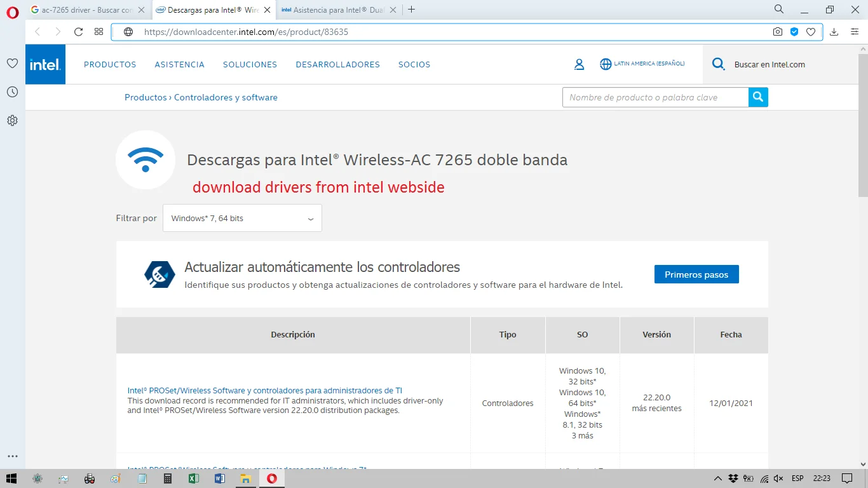The image size is (868, 488).
Task: Open Intel PROSet/Wireless Software para administradores de TI link
Action: click(265, 390)
